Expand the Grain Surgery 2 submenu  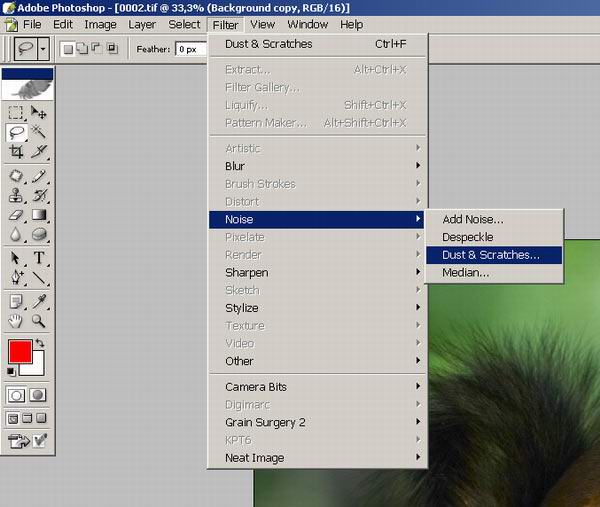coord(317,422)
